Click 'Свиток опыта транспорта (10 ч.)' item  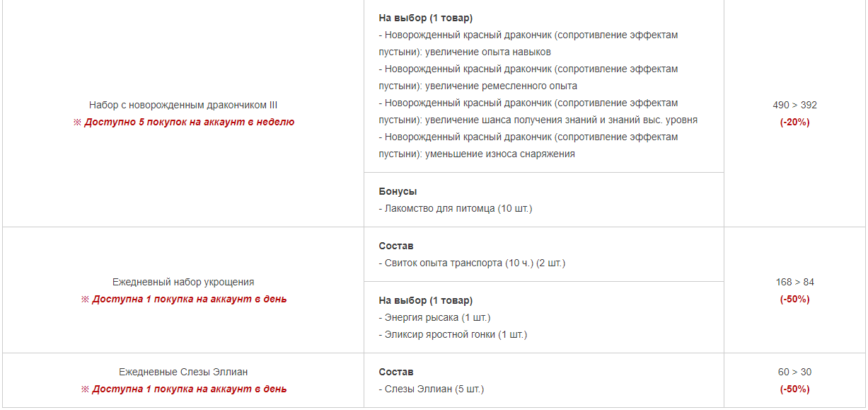pyautogui.click(x=472, y=263)
